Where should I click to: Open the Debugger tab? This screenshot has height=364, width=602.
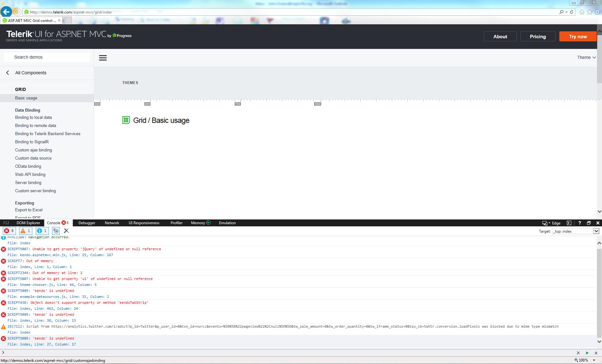[87, 223]
